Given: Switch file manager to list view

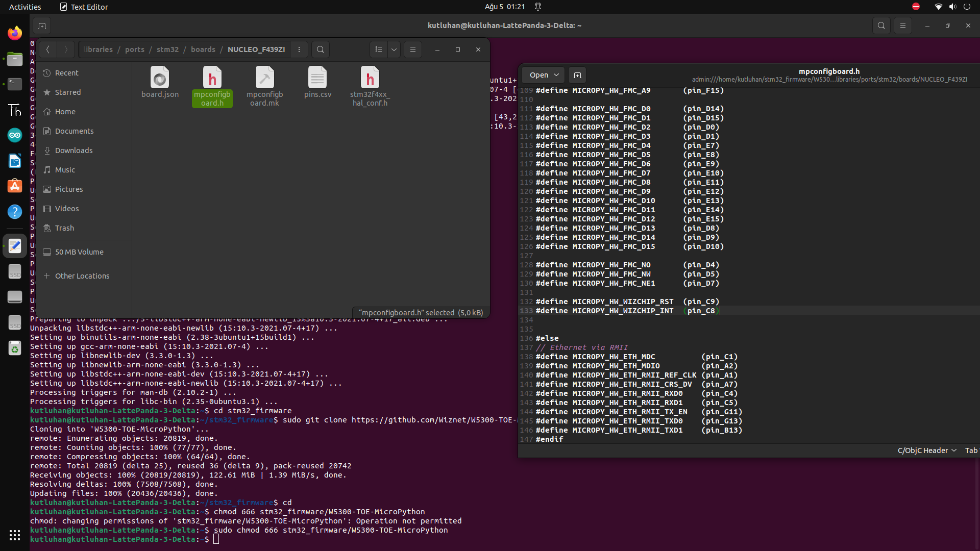Looking at the screenshot, I should point(378,49).
